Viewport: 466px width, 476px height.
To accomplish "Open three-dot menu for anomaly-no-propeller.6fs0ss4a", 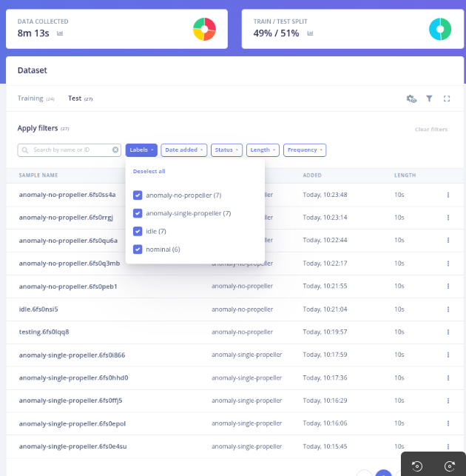I will pos(448,195).
